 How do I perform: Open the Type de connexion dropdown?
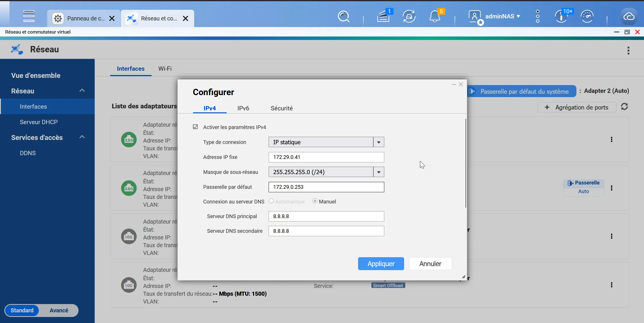(x=326, y=142)
